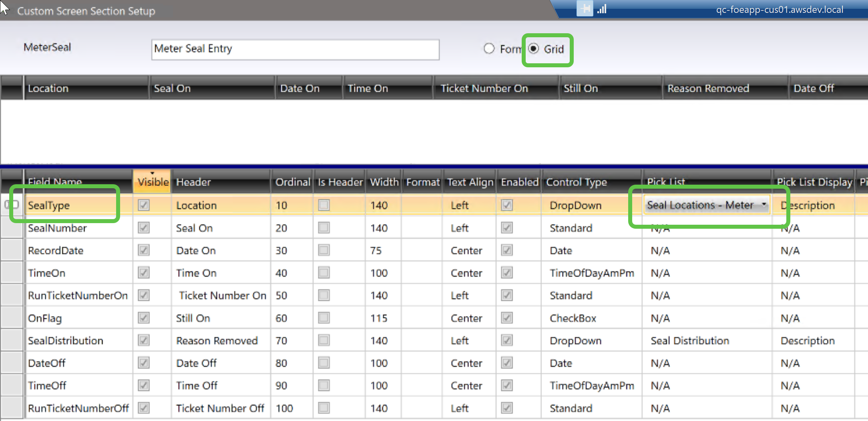Image resolution: width=868 pixels, height=421 pixels.
Task: Open the Seal Locations - Meter dropdown
Action: coord(764,205)
